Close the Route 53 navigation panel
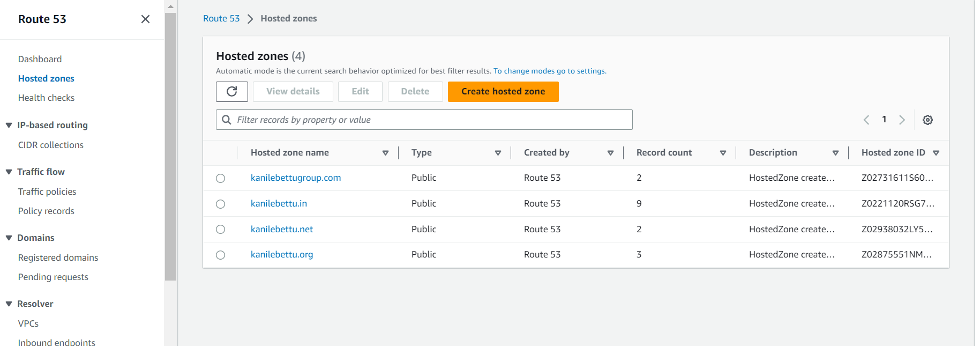Viewport: 980px width, 346px height. 145,19
